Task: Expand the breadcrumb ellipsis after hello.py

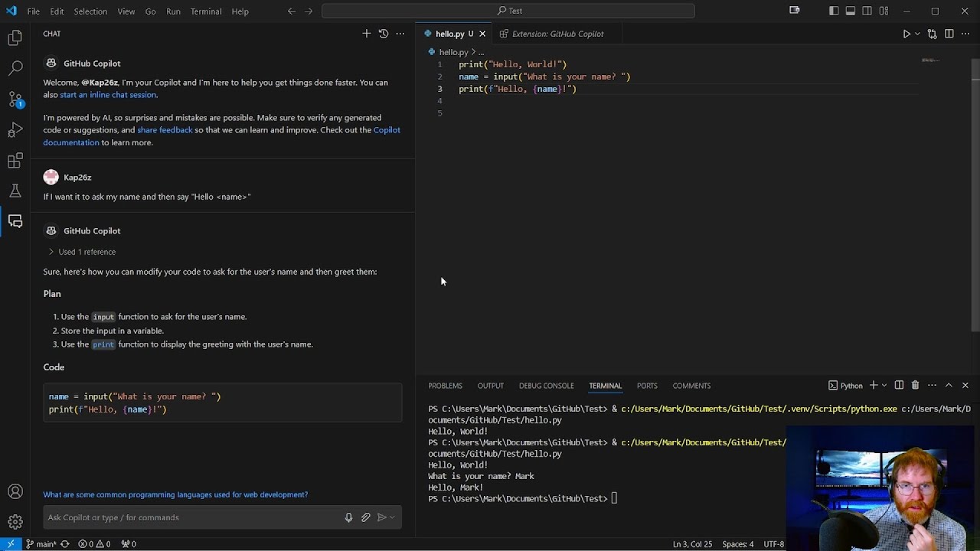Action: click(481, 52)
